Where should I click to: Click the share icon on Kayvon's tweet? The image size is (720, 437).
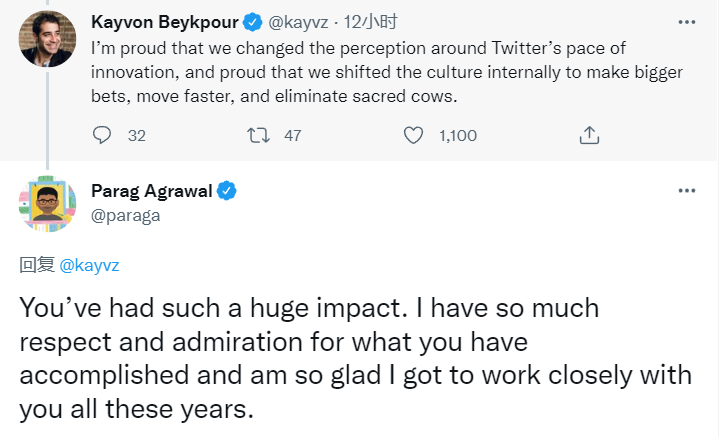pyautogui.click(x=590, y=135)
